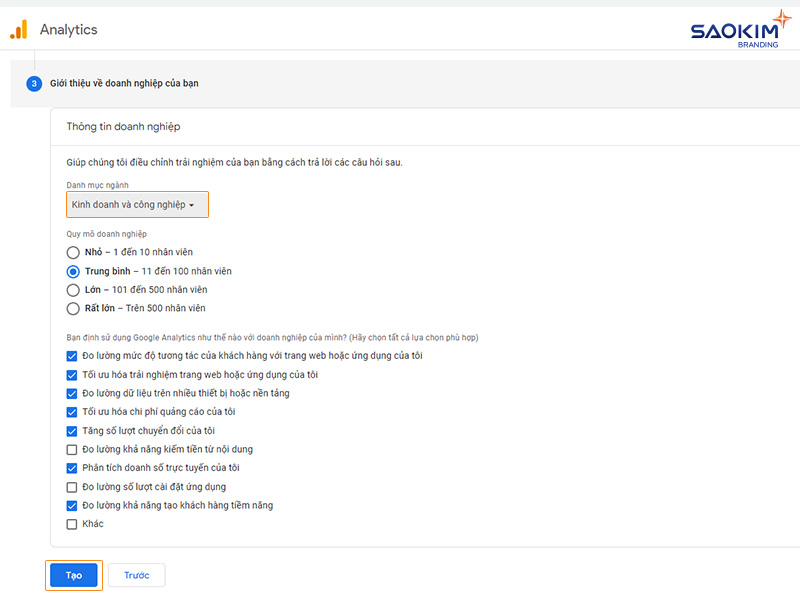Uncheck 'Tối ưu hóa trải nghiệm trang web hoặc ứng dụng'
Viewport: 800px width, 600px height.
(x=71, y=375)
